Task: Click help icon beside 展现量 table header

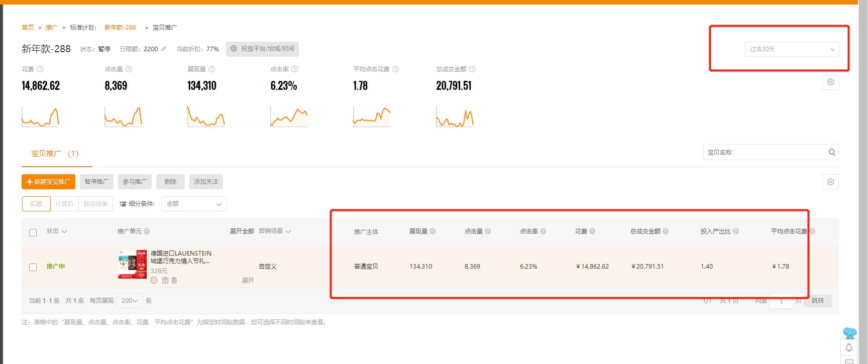Action: click(432, 231)
